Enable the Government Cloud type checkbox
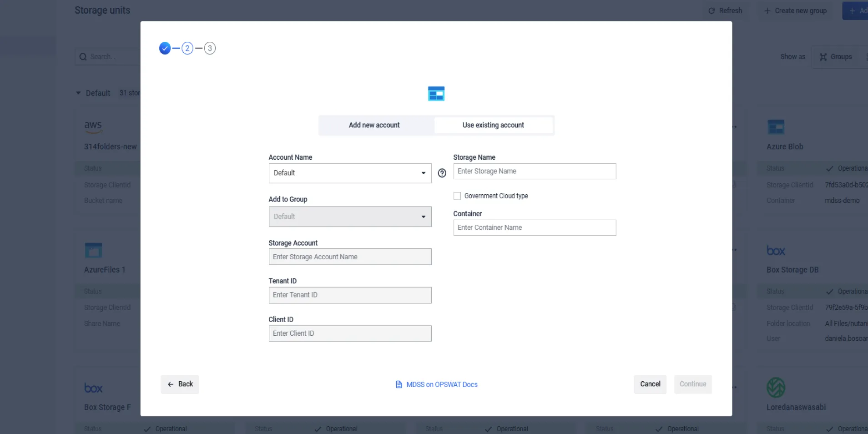This screenshot has height=434, width=868. coord(457,196)
